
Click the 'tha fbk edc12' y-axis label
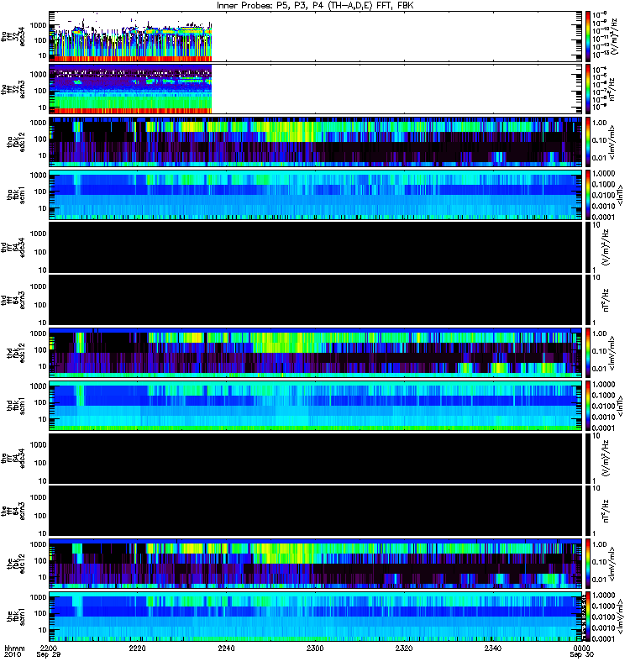16,142
